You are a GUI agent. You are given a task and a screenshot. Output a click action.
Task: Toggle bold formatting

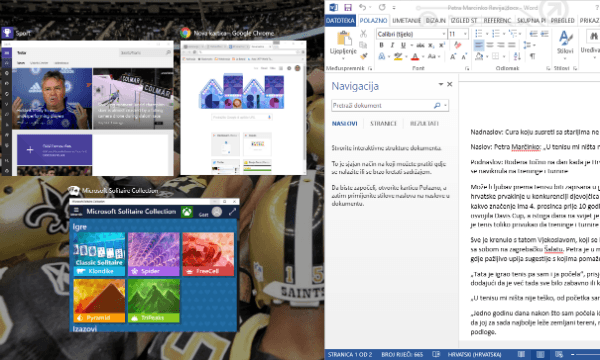click(382, 45)
